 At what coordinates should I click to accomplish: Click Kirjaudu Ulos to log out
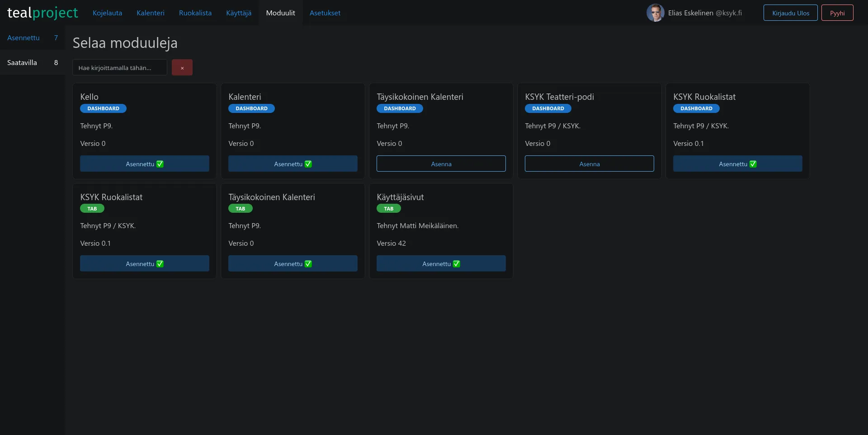point(790,13)
